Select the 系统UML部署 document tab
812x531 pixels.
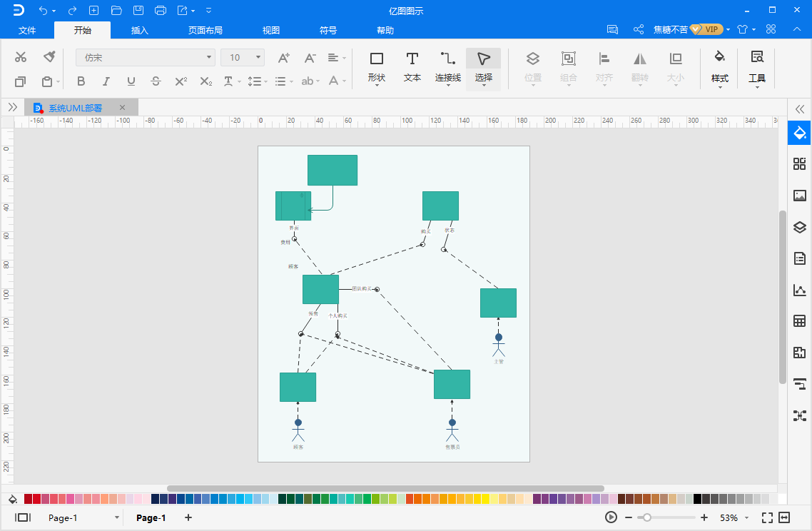point(75,108)
